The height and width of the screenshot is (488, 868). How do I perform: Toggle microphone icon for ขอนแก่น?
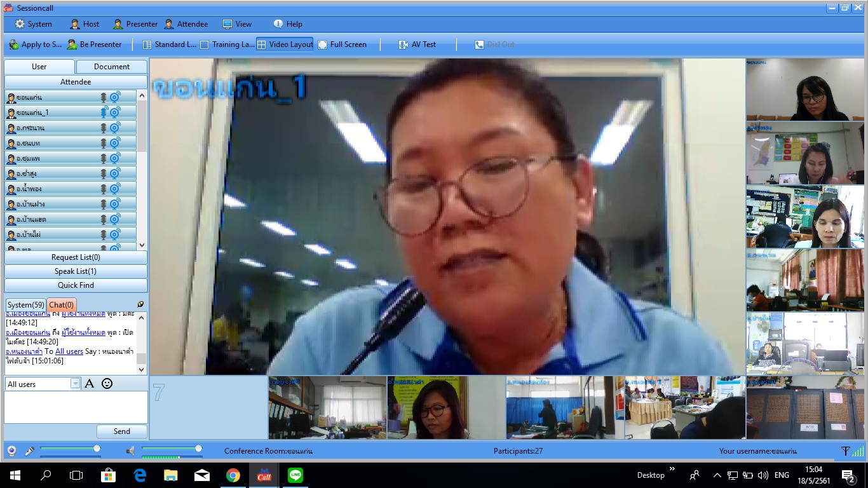click(104, 97)
